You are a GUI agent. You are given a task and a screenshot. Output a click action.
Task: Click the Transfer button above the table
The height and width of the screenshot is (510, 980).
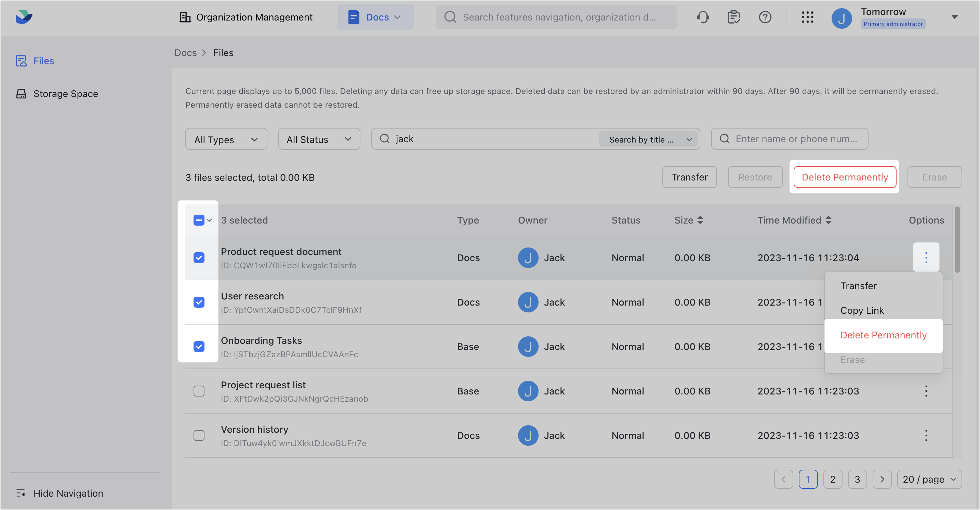[689, 177]
